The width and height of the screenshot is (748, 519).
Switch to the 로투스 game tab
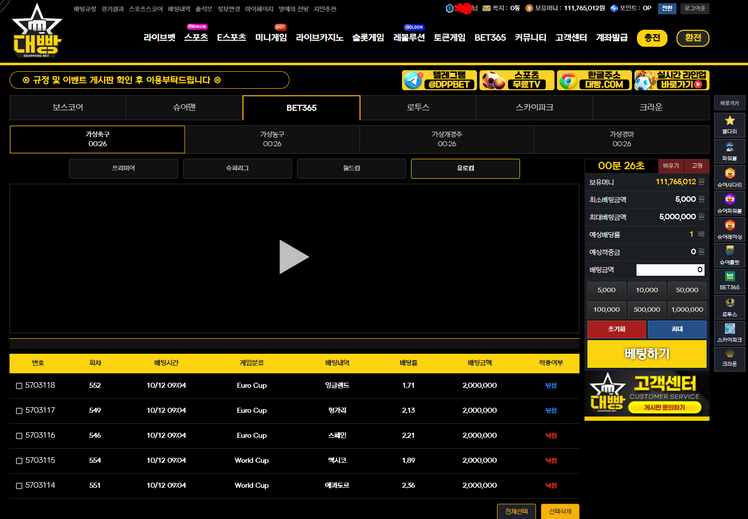click(x=418, y=107)
